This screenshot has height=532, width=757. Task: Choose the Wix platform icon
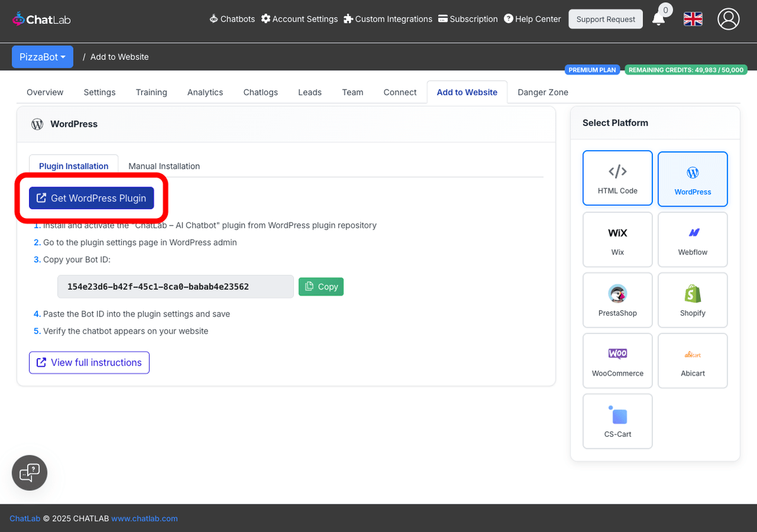[x=617, y=240]
